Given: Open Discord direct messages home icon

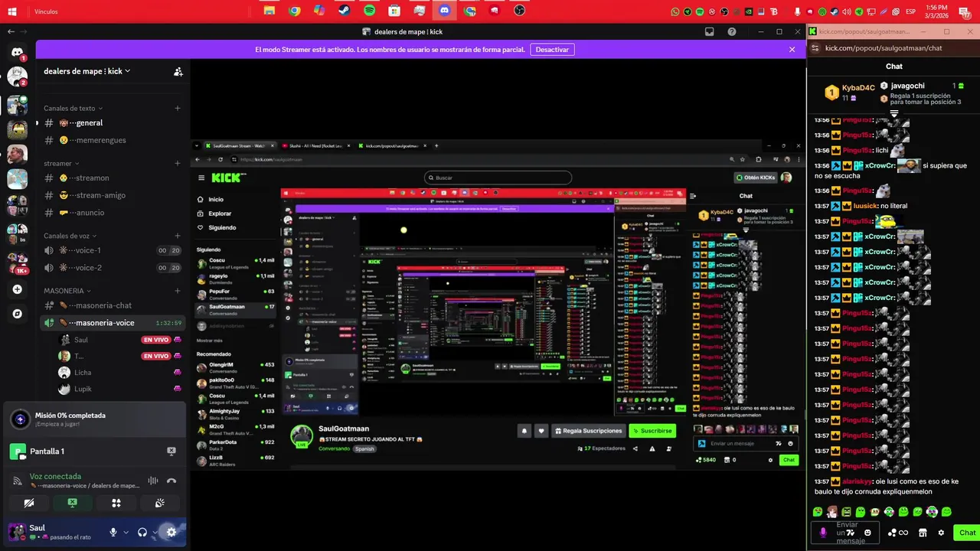Looking at the screenshot, I should (17, 53).
